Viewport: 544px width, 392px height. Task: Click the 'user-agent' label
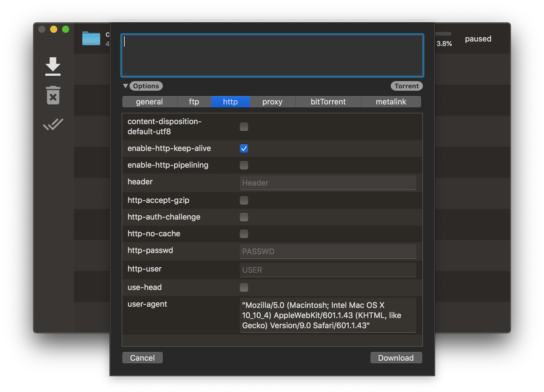point(147,304)
